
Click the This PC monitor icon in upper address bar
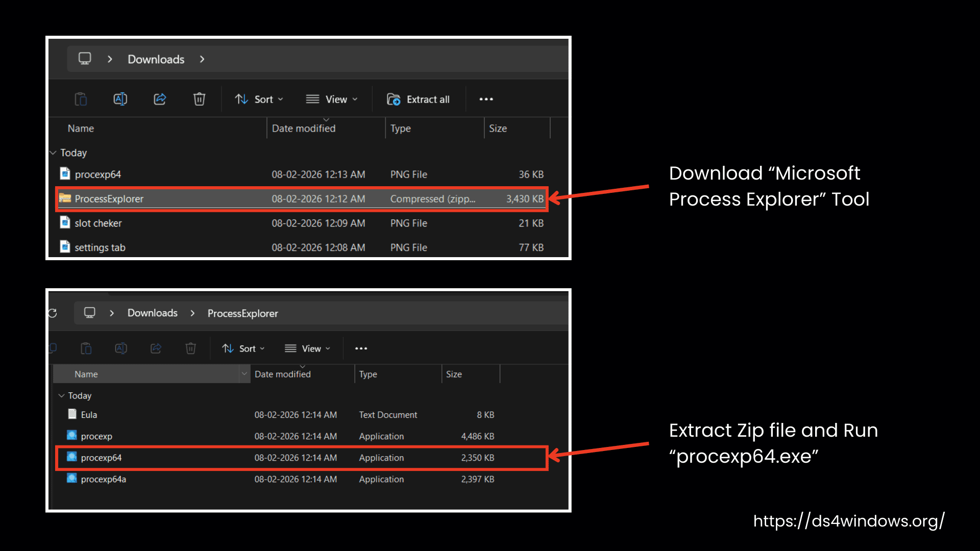(x=85, y=59)
